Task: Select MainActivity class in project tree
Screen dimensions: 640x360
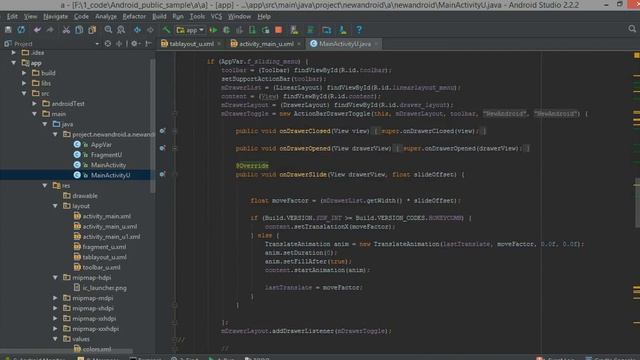Action: 108,165
